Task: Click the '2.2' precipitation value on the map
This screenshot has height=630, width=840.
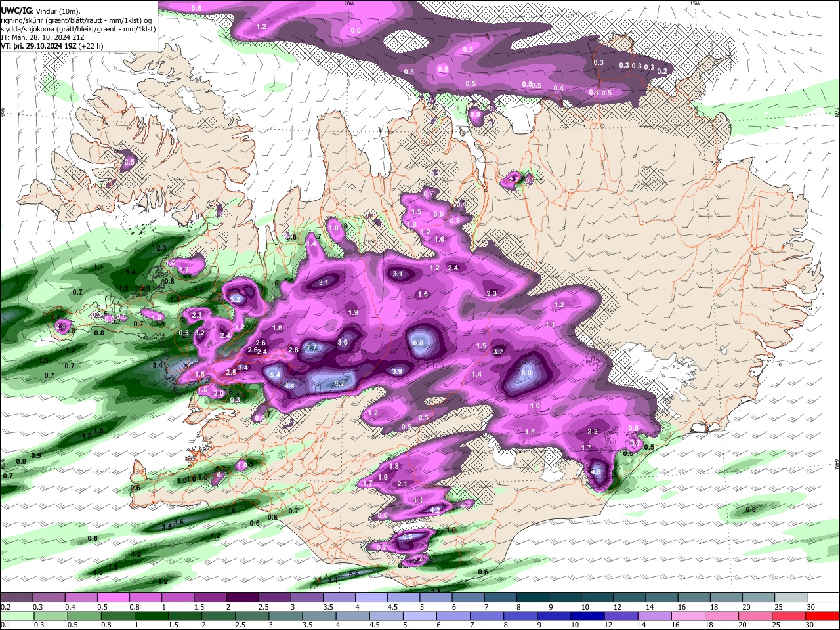Action: [593, 431]
